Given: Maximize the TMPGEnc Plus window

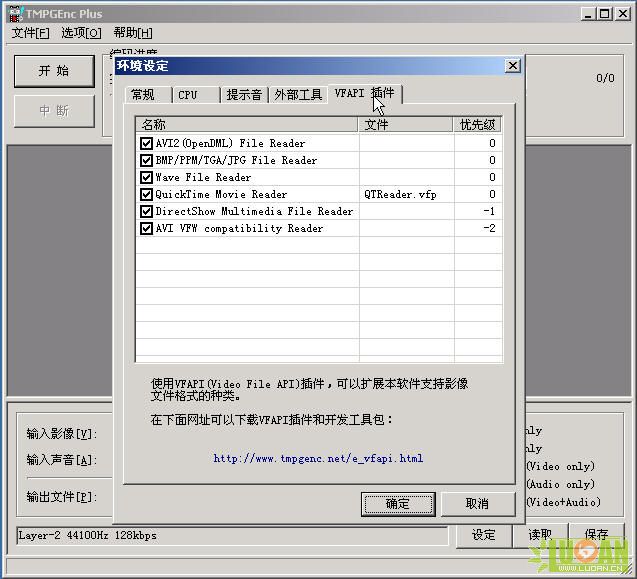Looking at the screenshot, I should (x=604, y=14).
